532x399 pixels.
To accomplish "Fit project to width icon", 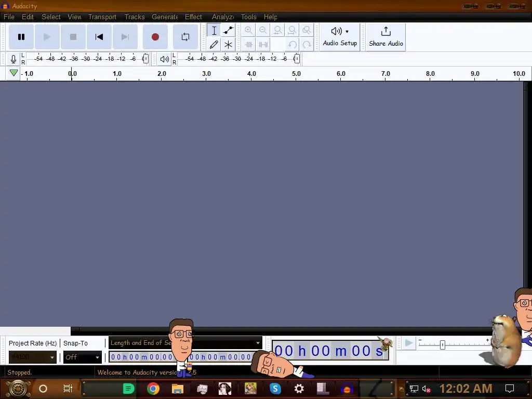I will click(x=292, y=31).
